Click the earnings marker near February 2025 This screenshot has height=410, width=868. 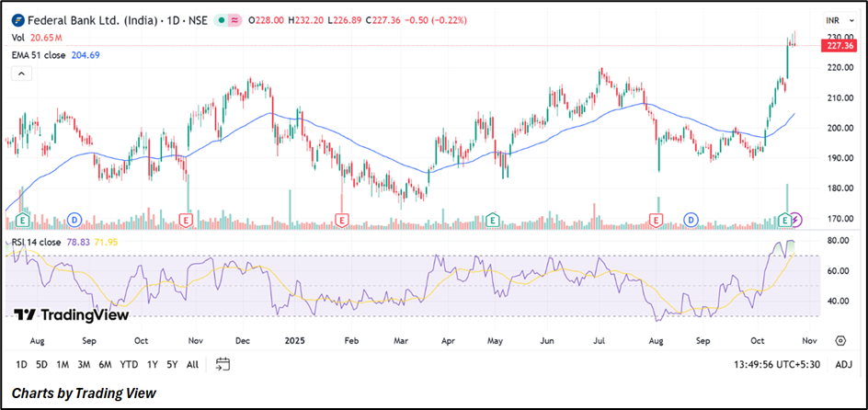(x=342, y=220)
